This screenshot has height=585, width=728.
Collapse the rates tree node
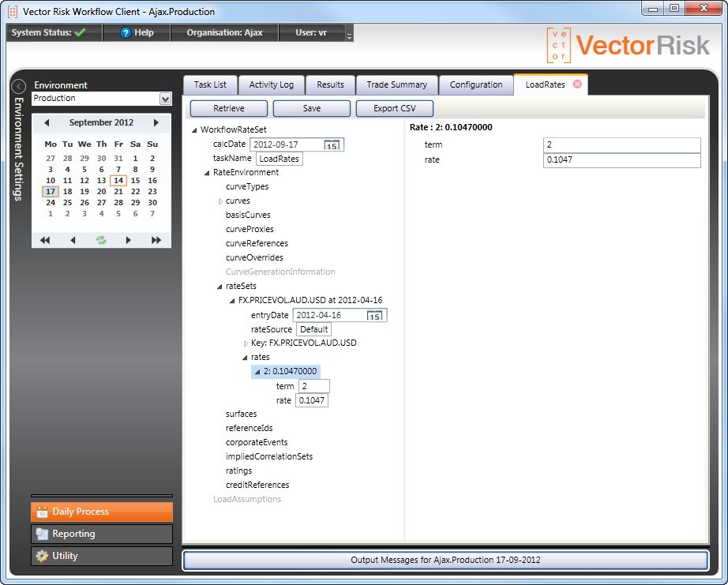pyautogui.click(x=245, y=358)
